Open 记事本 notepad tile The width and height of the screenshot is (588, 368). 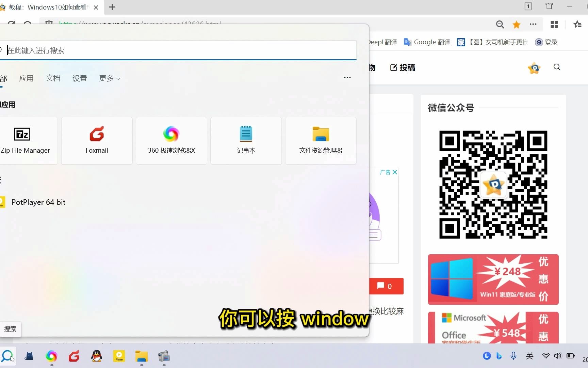[x=246, y=141]
